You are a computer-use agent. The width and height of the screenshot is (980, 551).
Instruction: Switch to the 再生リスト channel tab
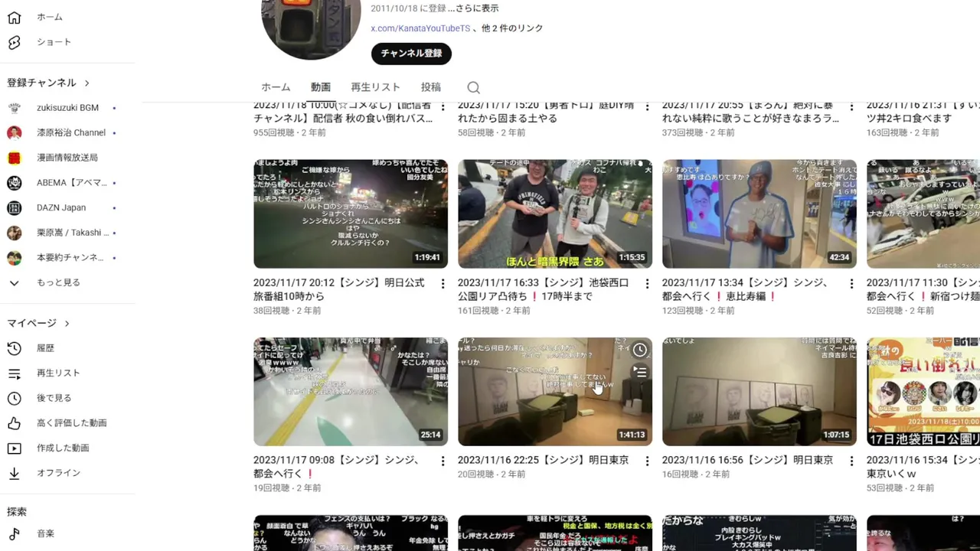pyautogui.click(x=375, y=87)
